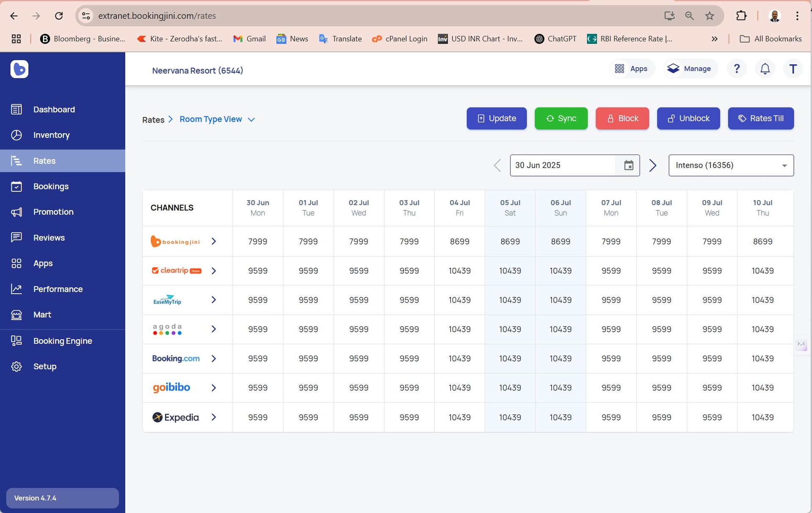Expand the Expedia channel row

click(214, 417)
